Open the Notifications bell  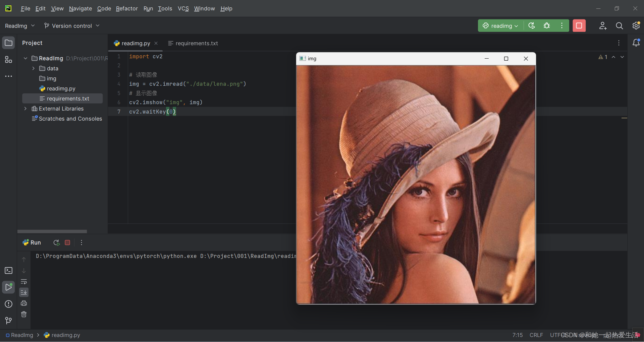(636, 43)
